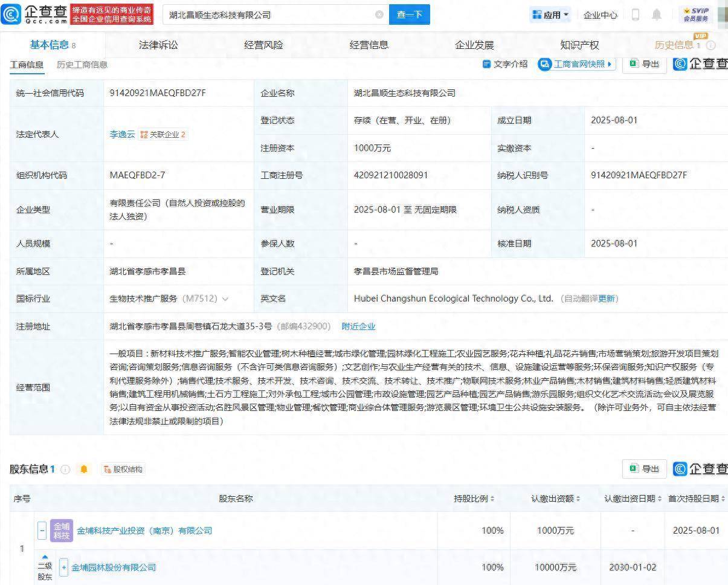Click the 查一下 search button
The image size is (728, 585).
(410, 15)
